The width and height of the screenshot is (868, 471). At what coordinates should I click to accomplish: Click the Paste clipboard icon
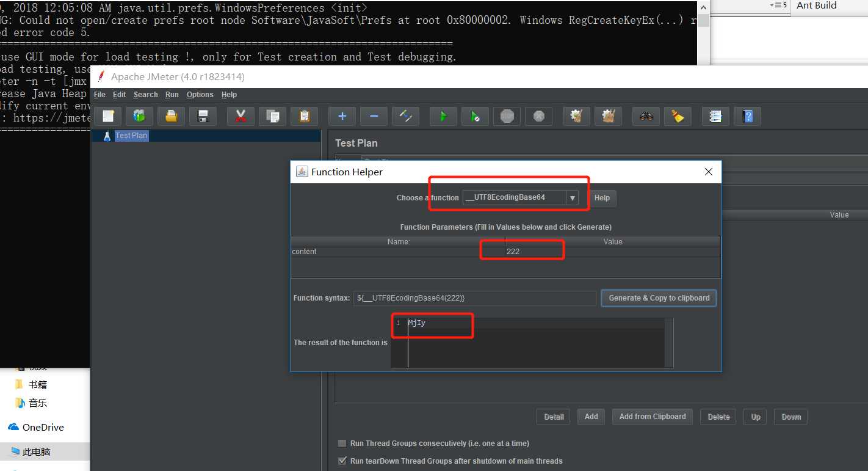coord(305,116)
